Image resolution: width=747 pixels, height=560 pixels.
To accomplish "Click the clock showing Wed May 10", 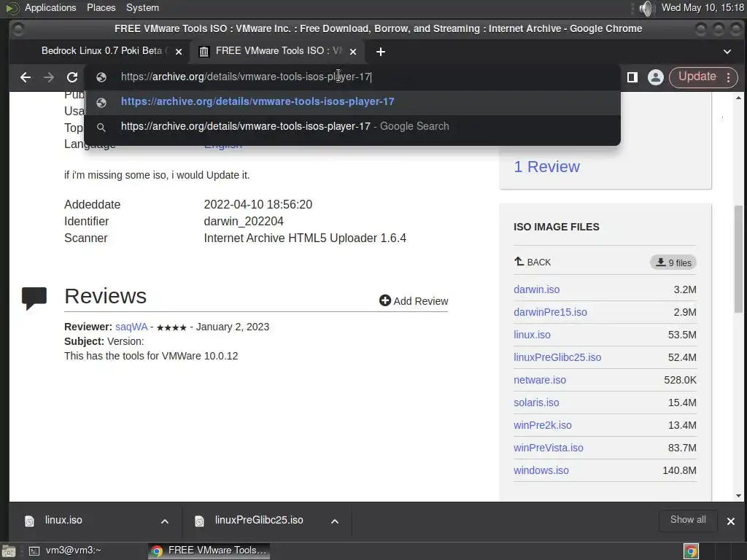I will tap(703, 7).
